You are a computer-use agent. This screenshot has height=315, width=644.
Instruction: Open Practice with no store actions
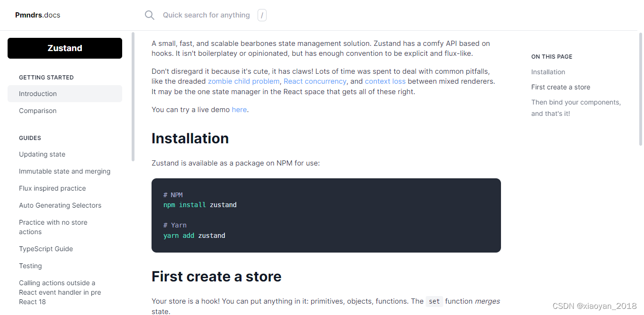click(53, 227)
